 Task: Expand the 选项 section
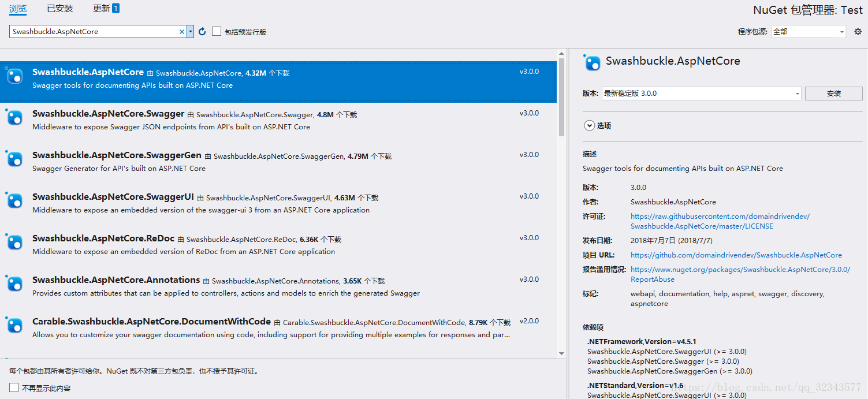(589, 125)
